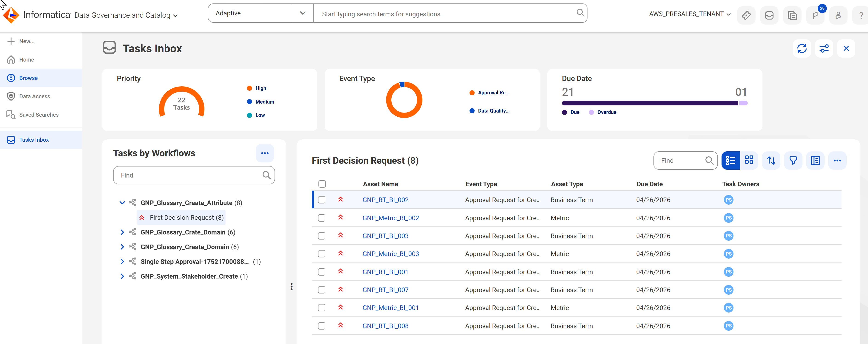868x344 pixels.
Task: Click the search magnifier in global search
Action: (580, 13)
